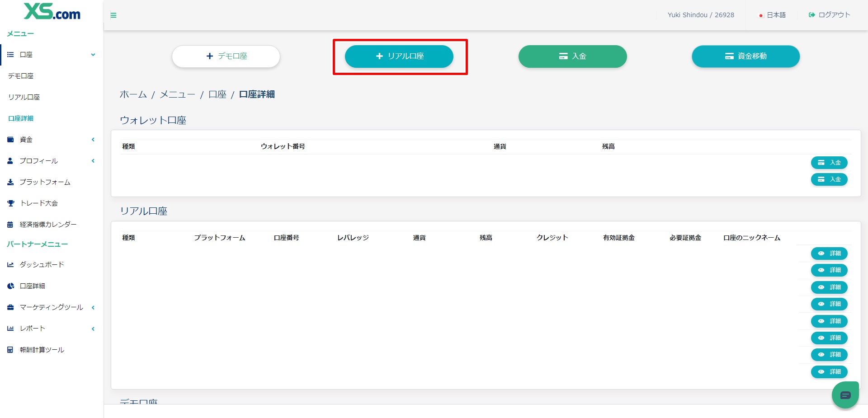Image resolution: width=868 pixels, height=418 pixels.
Task: Click the プラットフォーム download icon
Action: pos(10,182)
